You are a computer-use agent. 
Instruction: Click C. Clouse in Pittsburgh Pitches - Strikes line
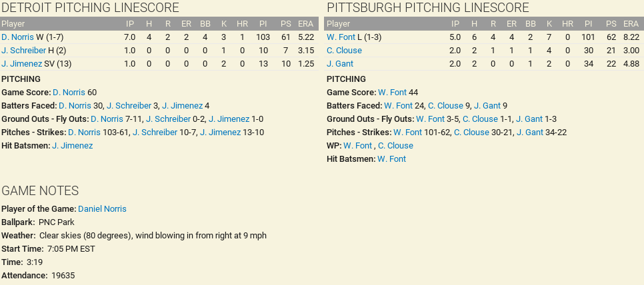click(471, 132)
